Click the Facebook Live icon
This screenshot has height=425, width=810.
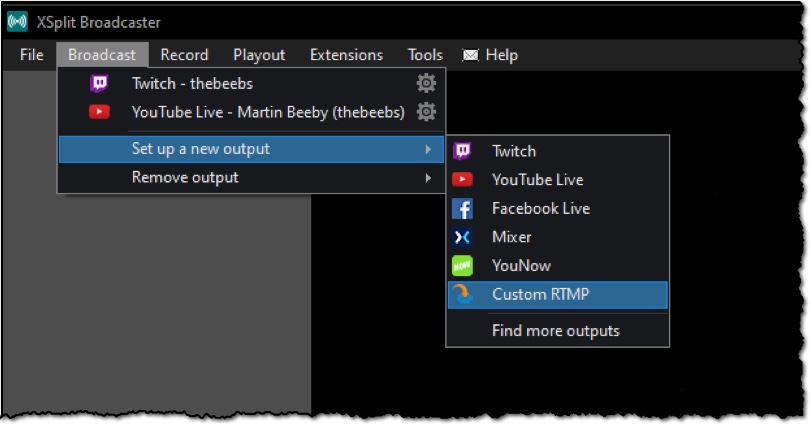[462, 209]
